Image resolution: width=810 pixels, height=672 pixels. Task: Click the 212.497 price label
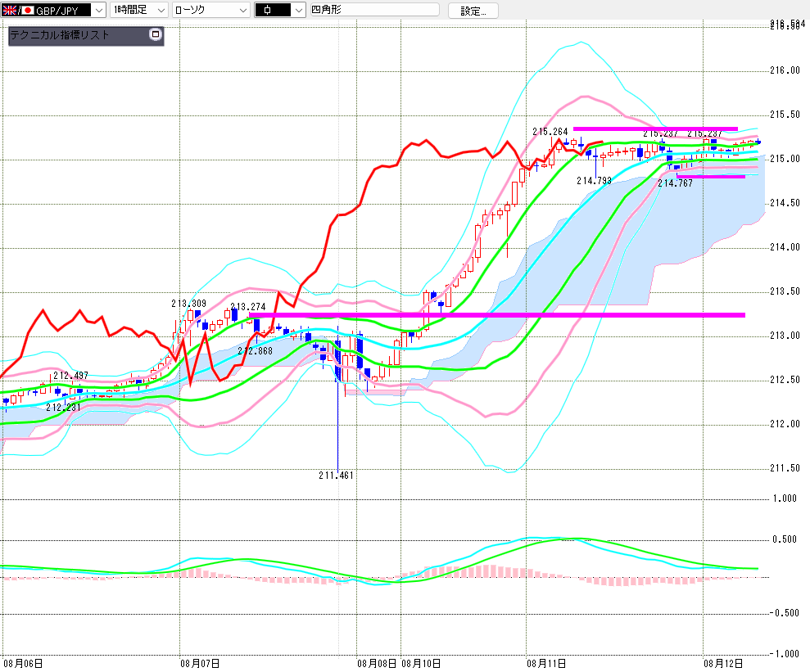(x=70, y=375)
